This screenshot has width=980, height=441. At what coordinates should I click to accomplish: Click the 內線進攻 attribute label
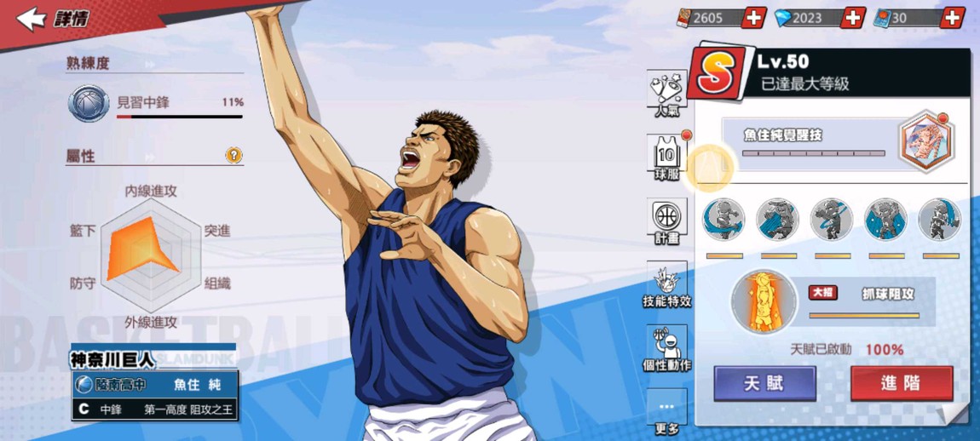151,192
